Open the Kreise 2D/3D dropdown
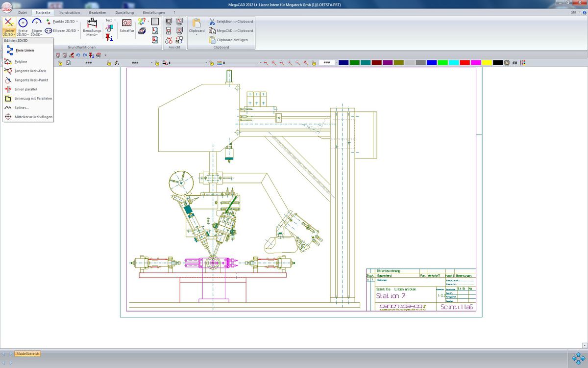This screenshot has height=368, width=588. (x=23, y=27)
